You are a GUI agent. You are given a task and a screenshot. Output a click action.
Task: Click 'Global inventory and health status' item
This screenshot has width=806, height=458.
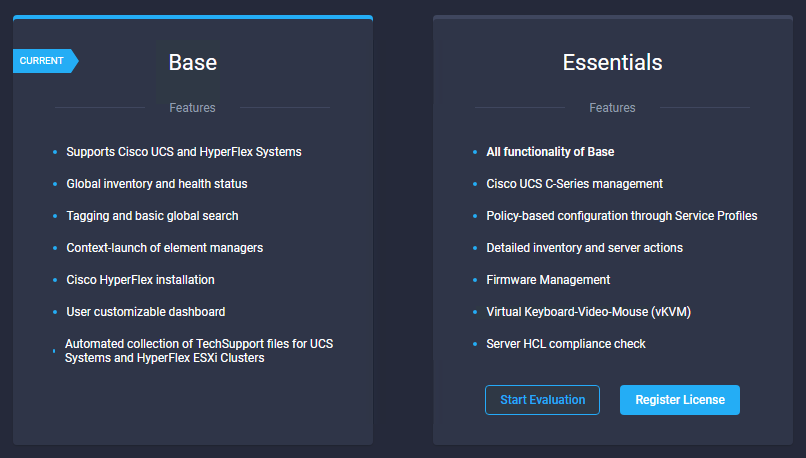[156, 184]
